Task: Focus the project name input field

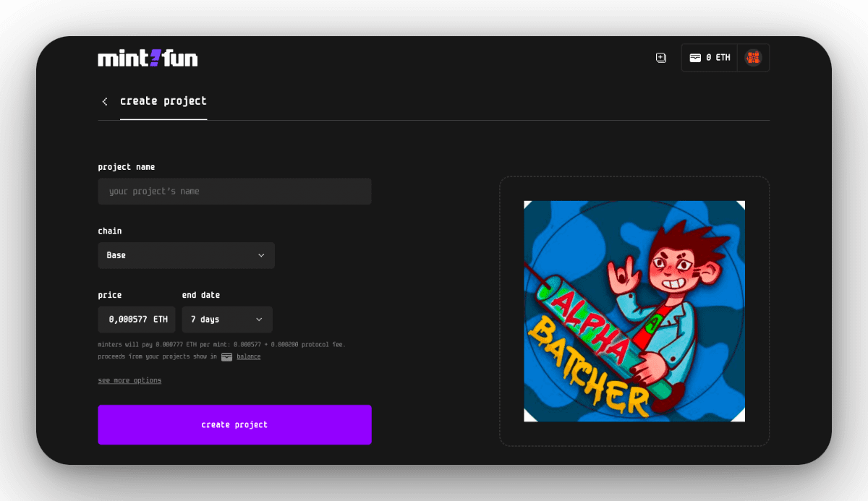Action: tap(234, 192)
